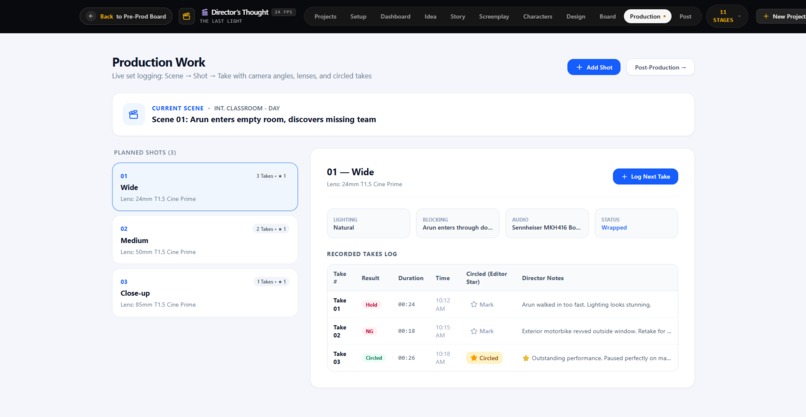Select shot 02 Medium card
The width and height of the screenshot is (806, 417).
[205, 240]
